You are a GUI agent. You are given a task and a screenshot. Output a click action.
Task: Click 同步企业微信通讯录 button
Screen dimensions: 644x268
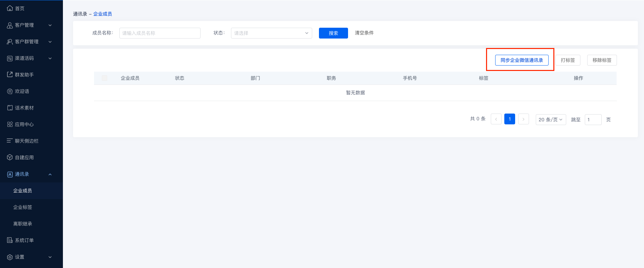click(522, 60)
